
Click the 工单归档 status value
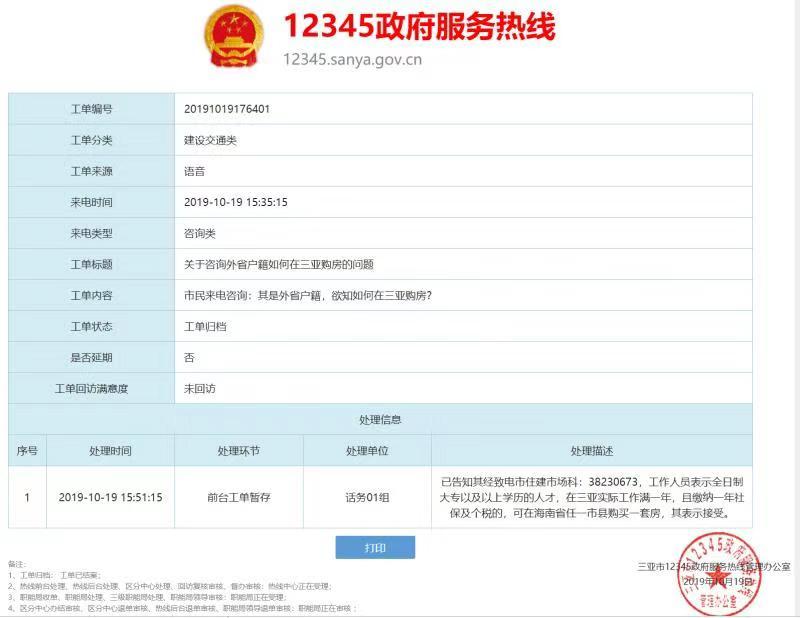(205, 326)
